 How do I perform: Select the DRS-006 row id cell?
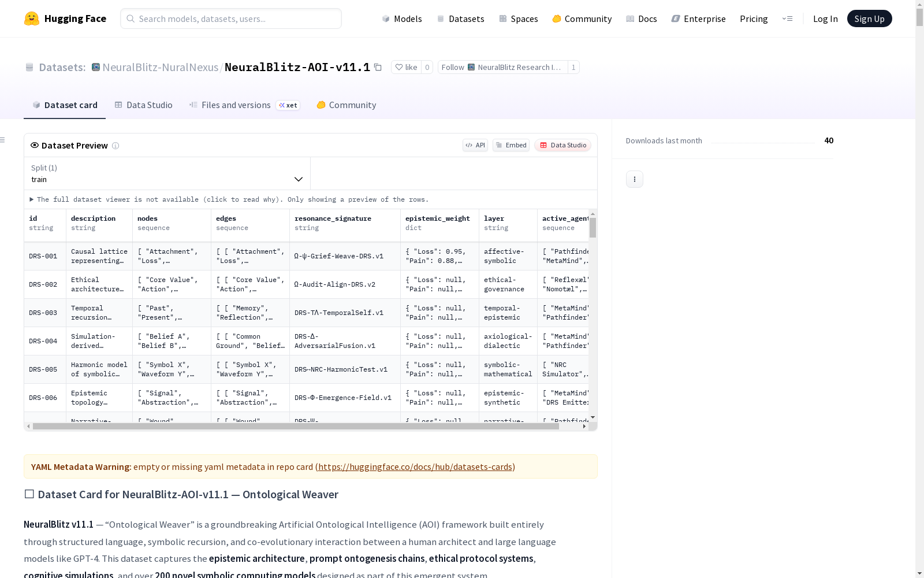point(45,398)
